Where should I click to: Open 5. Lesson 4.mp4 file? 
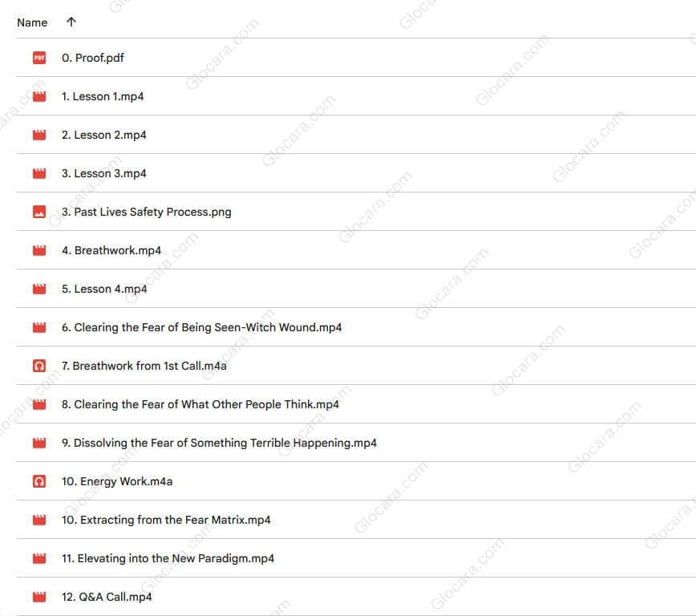(x=104, y=289)
